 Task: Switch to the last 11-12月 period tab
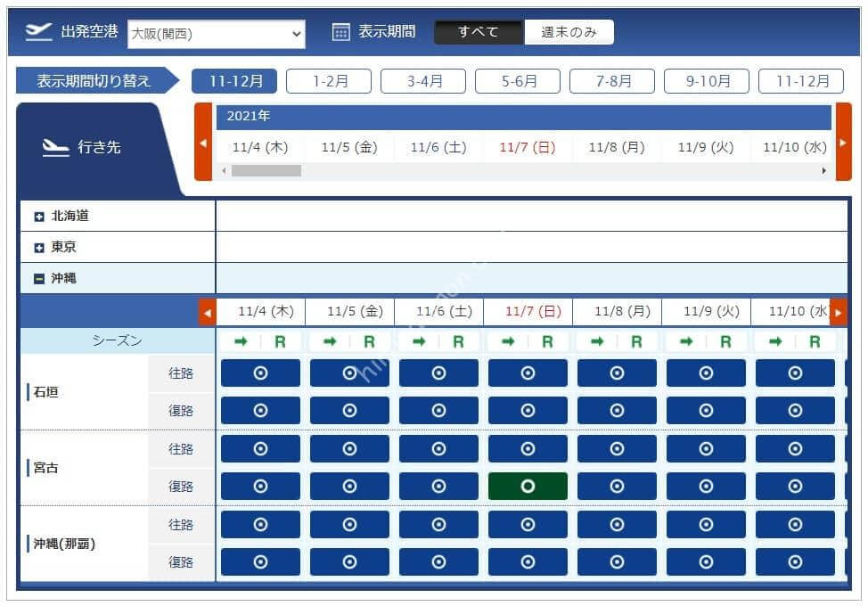click(801, 81)
